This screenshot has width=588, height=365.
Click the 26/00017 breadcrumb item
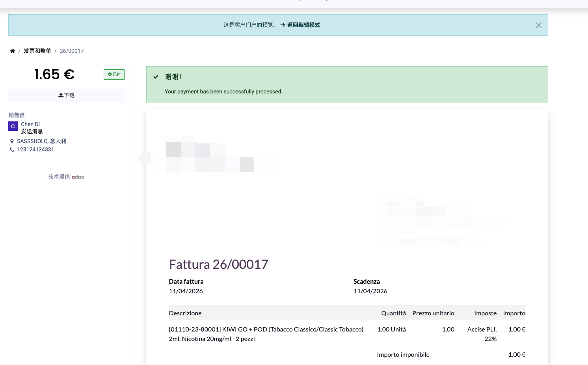72,51
